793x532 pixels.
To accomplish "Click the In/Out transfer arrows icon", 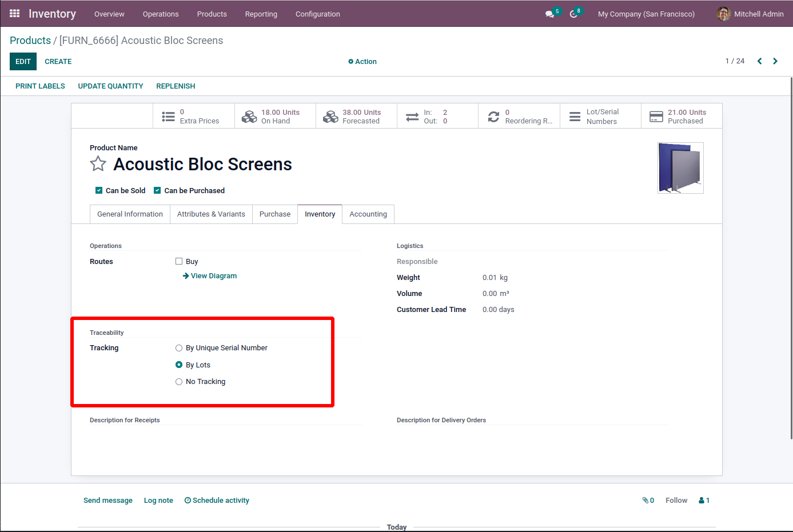I will tap(412, 117).
